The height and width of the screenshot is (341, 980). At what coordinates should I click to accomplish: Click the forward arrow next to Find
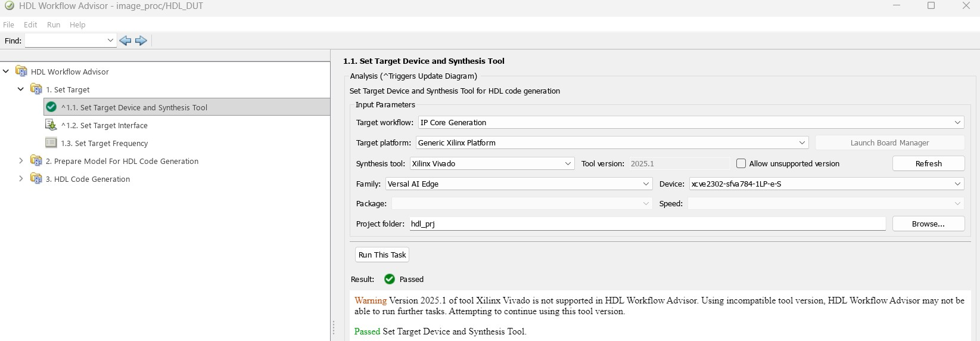pyautogui.click(x=141, y=41)
